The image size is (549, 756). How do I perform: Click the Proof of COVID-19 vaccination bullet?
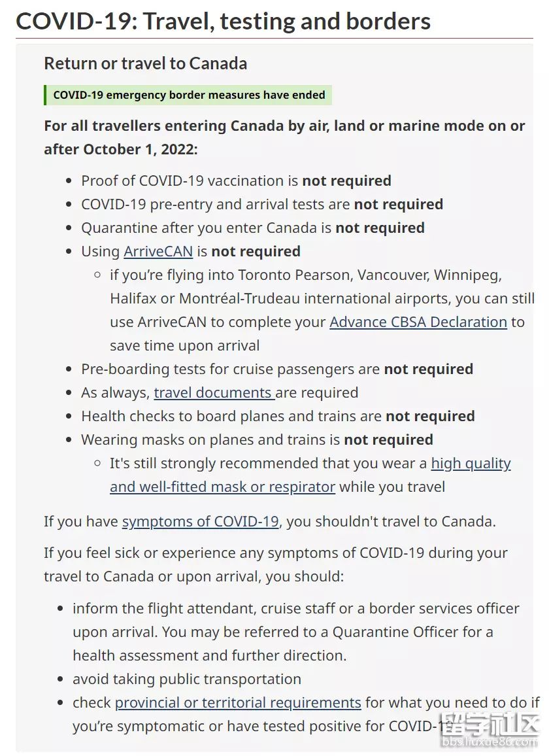pyautogui.click(x=236, y=181)
